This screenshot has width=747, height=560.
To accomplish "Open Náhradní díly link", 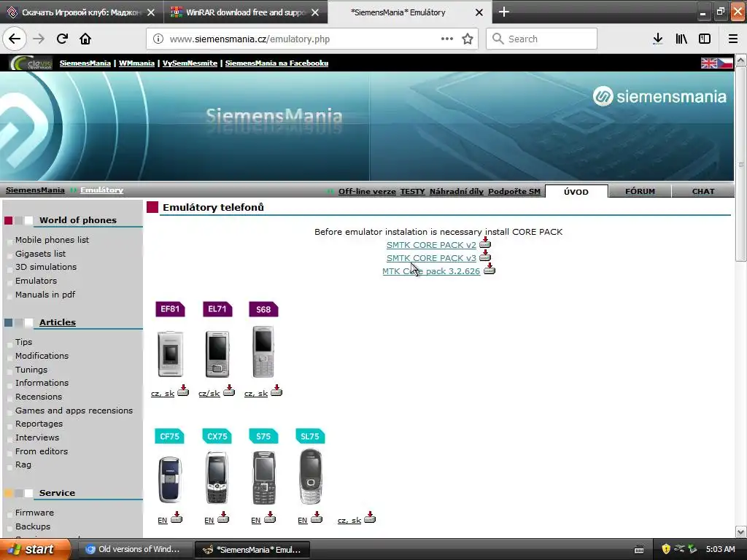I will [x=457, y=192].
